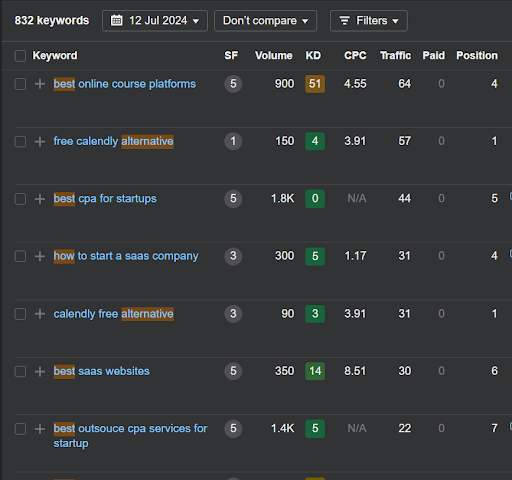Open keyword best online course platforms
Image resolution: width=512 pixels, height=480 pixels.
pos(125,84)
